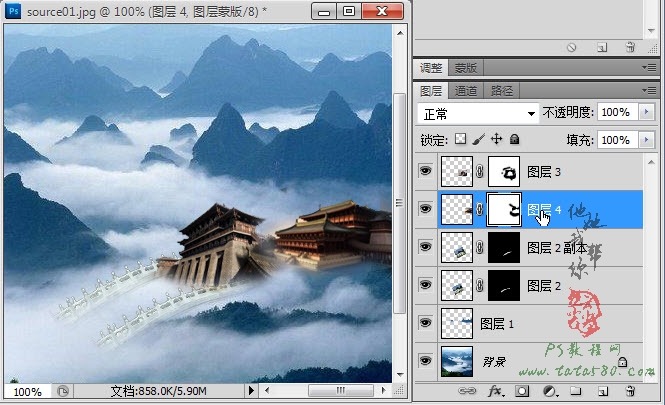
Task: Click the Photoshop Ps document icon
Action: coord(13,10)
